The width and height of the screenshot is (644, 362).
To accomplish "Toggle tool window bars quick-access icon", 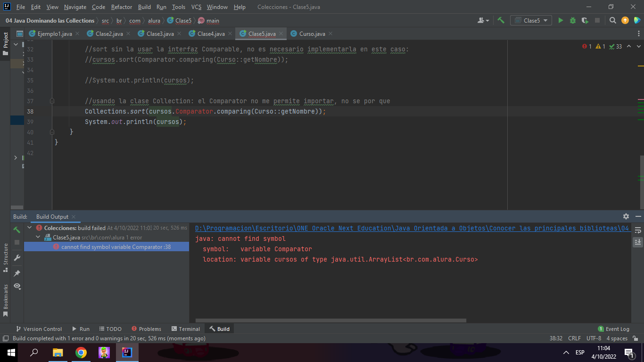I will coord(5,338).
